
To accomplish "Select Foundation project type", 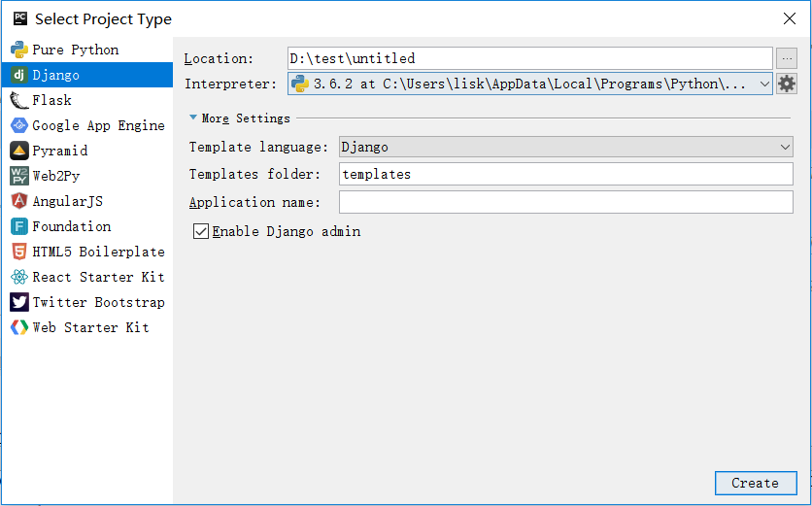I will [x=87, y=226].
